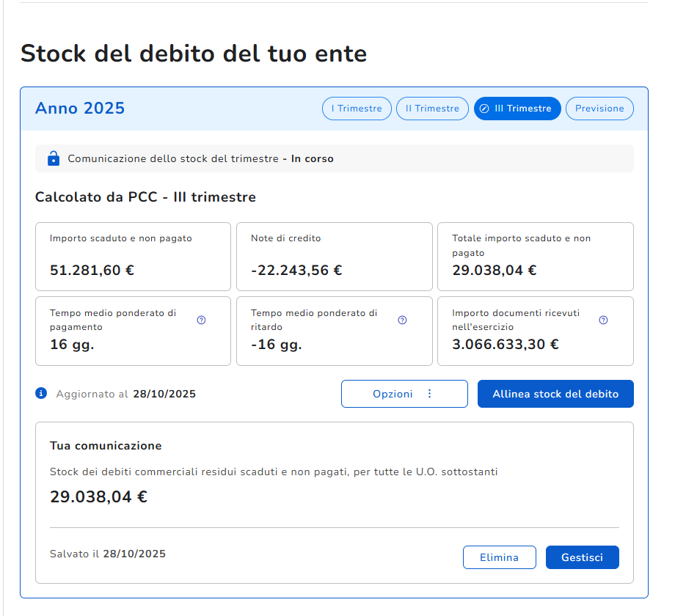Show help for Importo documenti ricevuti nell'esercizio
This screenshot has height=616, width=675.
(603, 320)
